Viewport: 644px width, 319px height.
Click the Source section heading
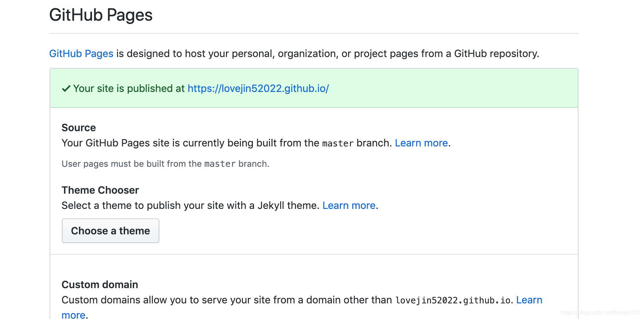(79, 128)
